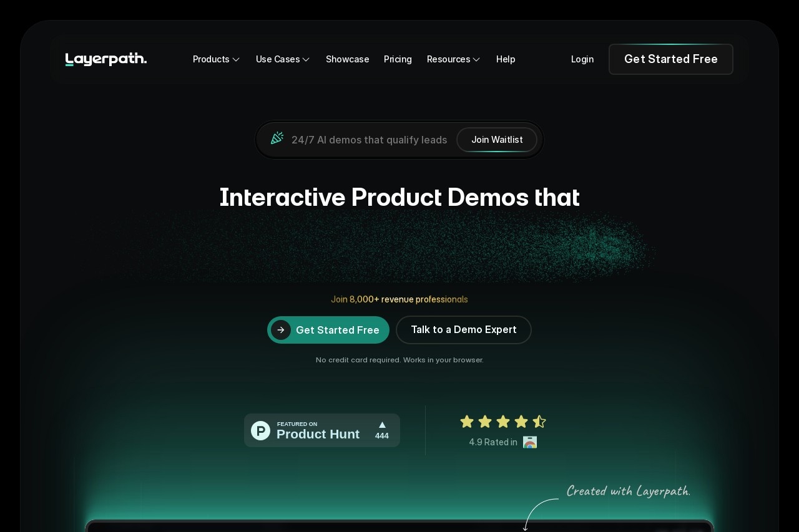Click the rating platform icon after "Rated in"
Screen dimensions: 799x532
pyautogui.click(x=530, y=442)
